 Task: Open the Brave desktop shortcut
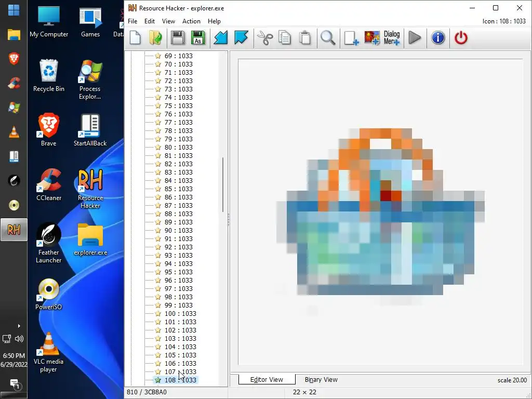pos(48,130)
